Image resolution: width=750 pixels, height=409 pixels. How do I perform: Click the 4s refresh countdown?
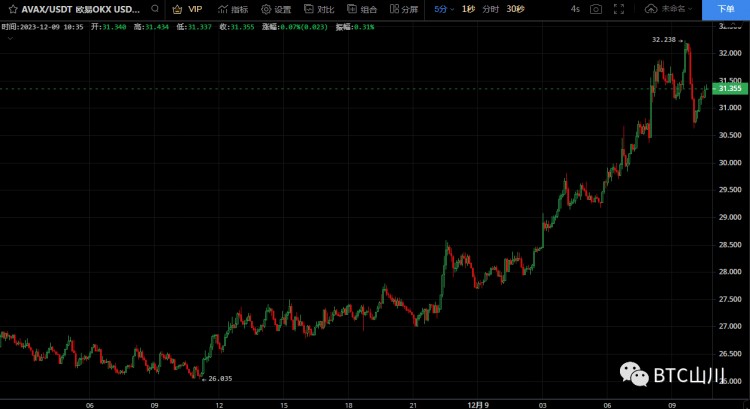[575, 9]
